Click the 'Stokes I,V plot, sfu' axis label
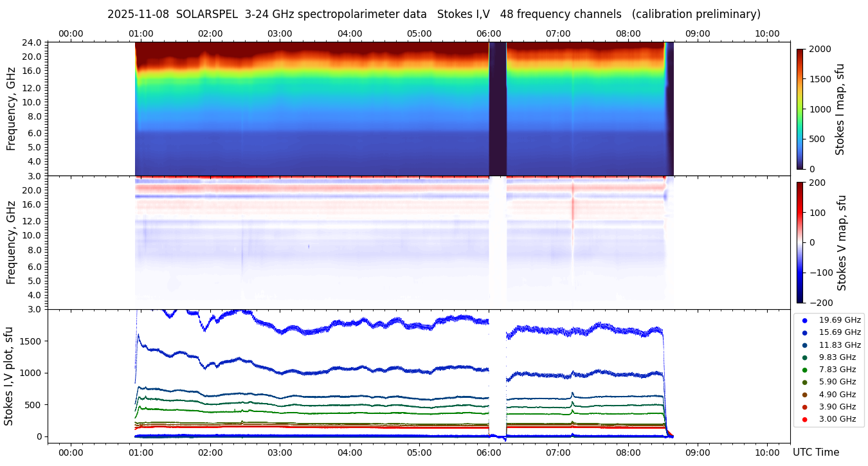This screenshot has width=868, height=466. (x=9, y=376)
